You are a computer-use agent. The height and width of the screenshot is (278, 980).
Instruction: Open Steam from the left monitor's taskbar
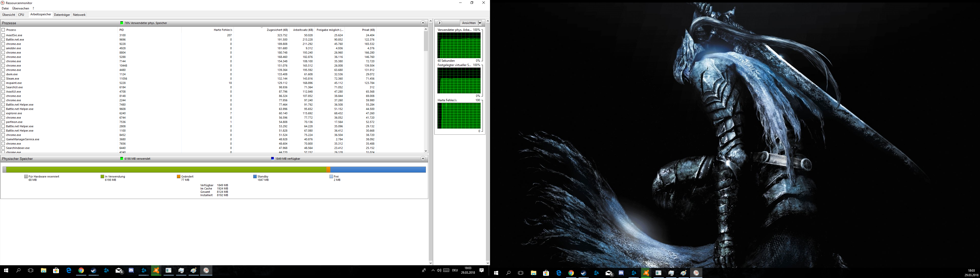pyautogui.click(x=94, y=271)
